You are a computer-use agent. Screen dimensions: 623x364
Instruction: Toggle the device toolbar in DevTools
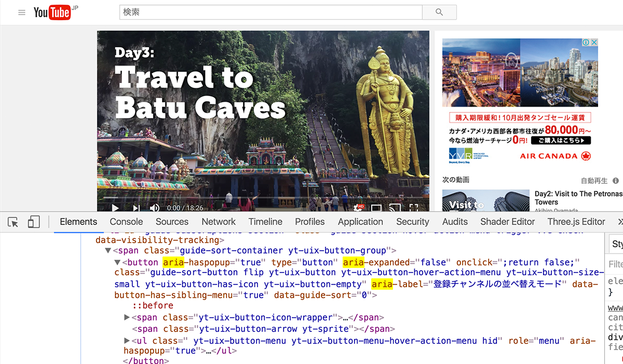tap(34, 222)
